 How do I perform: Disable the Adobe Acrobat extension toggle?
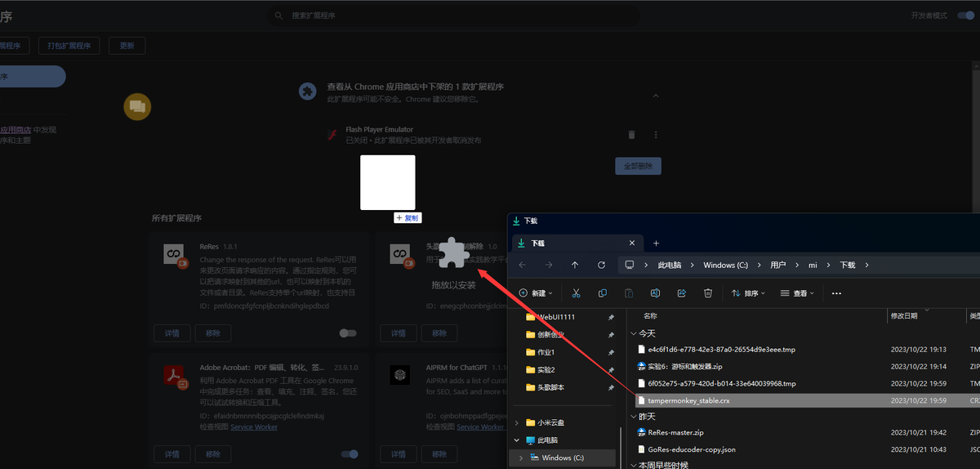click(x=350, y=454)
